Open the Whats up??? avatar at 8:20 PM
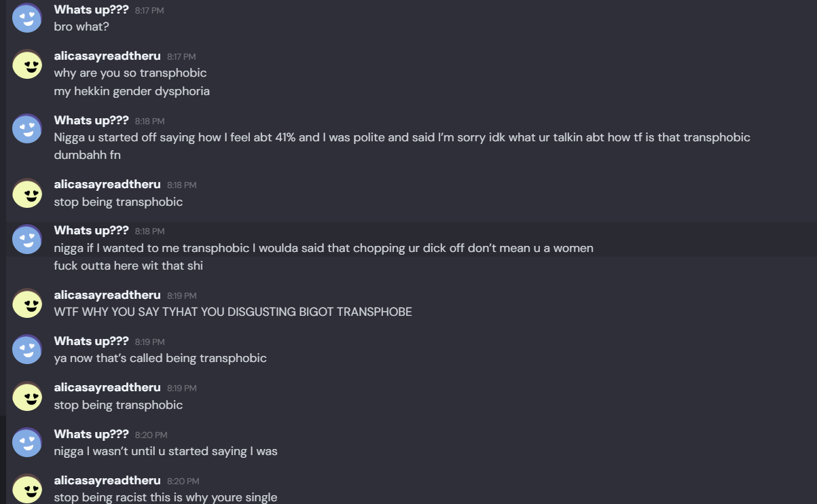817x504 pixels. click(x=27, y=443)
